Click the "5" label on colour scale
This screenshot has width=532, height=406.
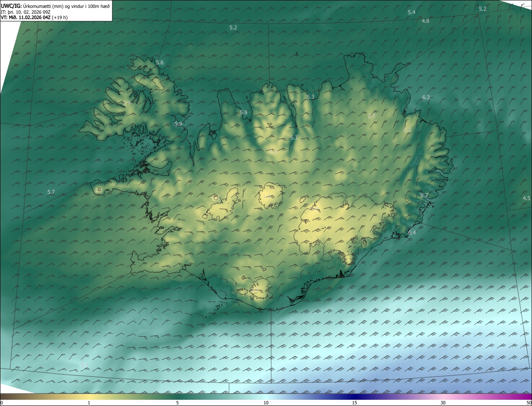click(177, 403)
